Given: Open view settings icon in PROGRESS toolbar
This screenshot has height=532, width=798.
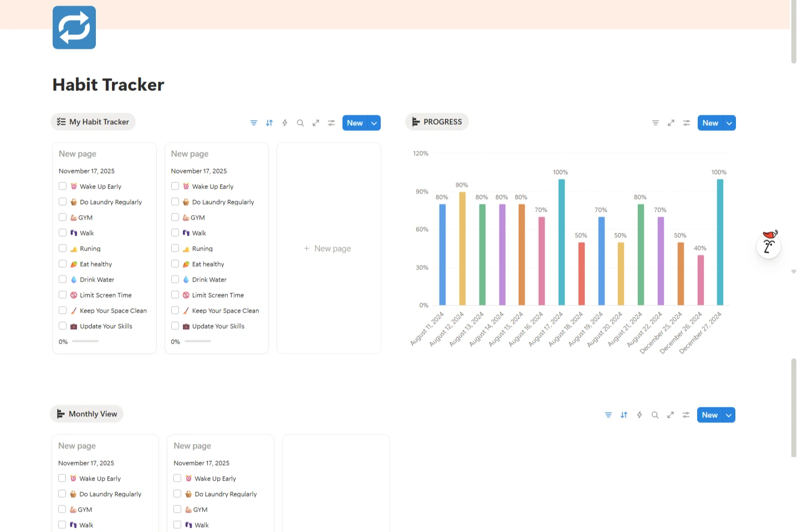Looking at the screenshot, I should coord(687,123).
